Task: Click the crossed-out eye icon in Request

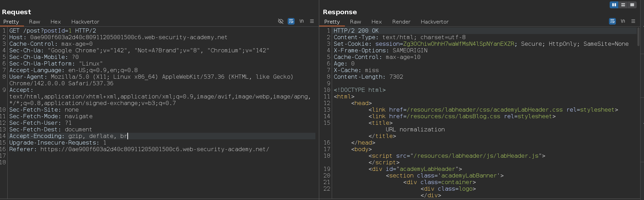Action: (281, 21)
